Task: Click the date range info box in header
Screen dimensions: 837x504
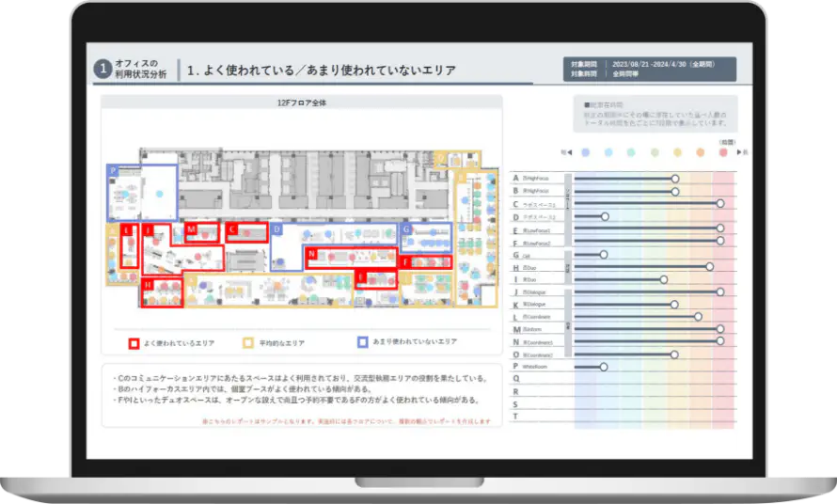Action: click(x=652, y=69)
